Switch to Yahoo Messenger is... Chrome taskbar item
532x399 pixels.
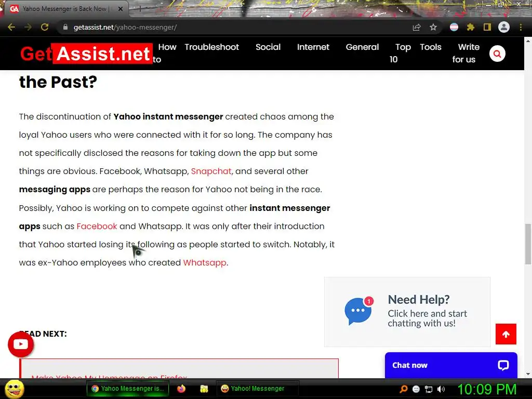pos(128,389)
